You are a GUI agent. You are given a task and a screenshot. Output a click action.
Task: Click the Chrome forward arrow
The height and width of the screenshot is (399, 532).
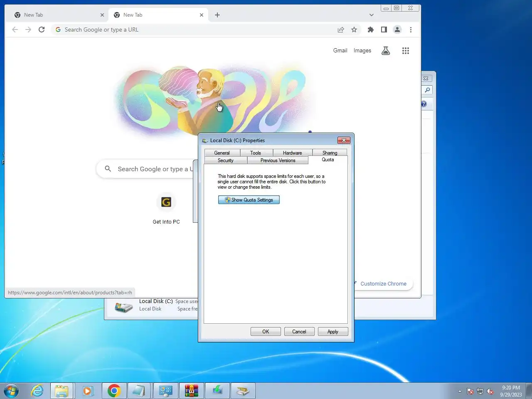click(x=28, y=30)
